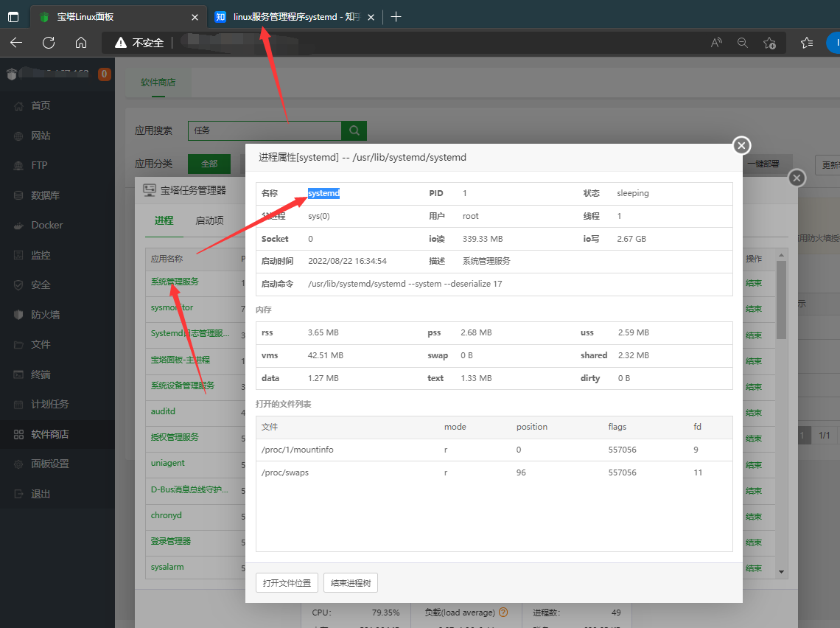Click the highlighted systemd name value

click(323, 193)
